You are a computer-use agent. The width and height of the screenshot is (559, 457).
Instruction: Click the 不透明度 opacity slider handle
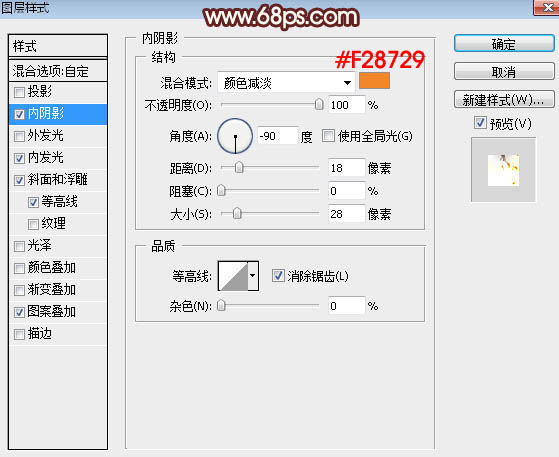pyautogui.click(x=319, y=104)
